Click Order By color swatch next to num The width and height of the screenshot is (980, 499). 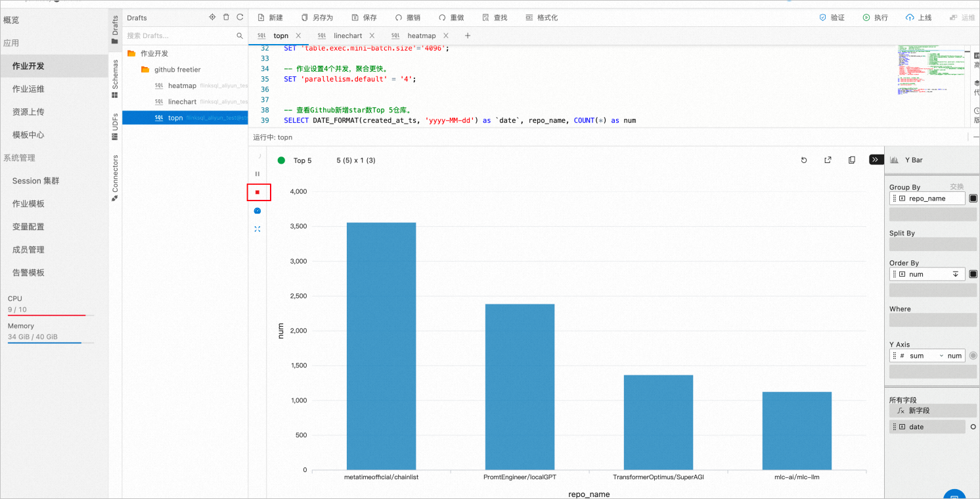point(973,274)
